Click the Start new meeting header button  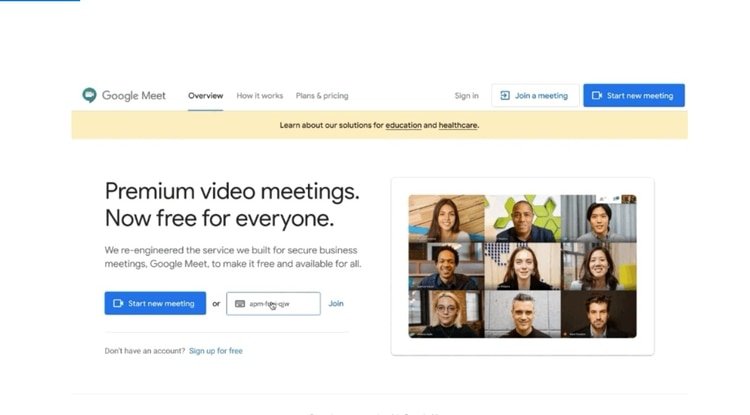coord(634,96)
